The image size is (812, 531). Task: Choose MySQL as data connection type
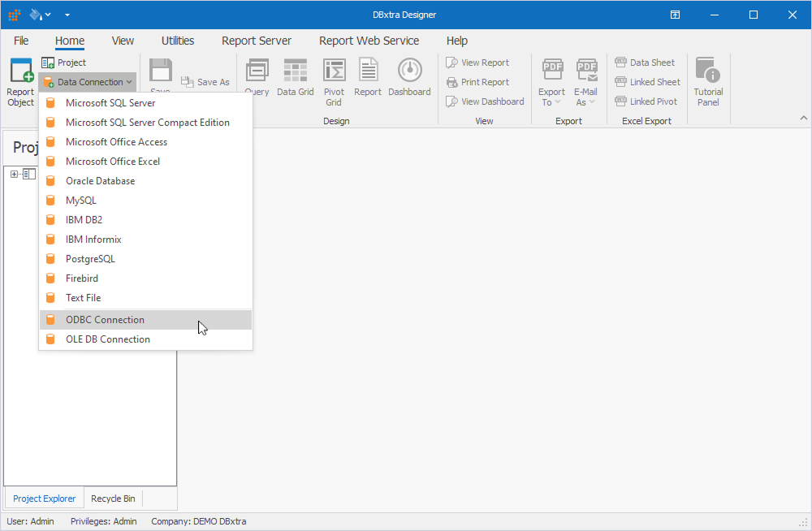(81, 200)
